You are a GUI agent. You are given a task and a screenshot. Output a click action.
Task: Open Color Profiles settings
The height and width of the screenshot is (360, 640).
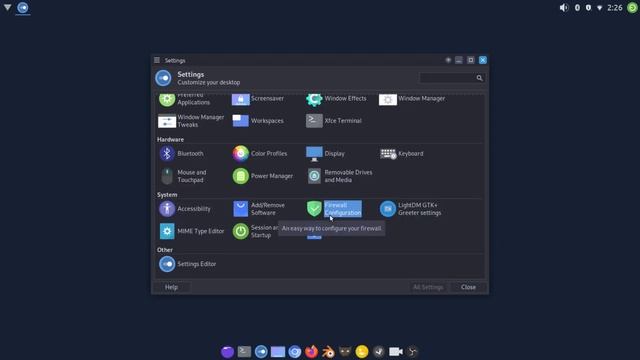pos(260,153)
